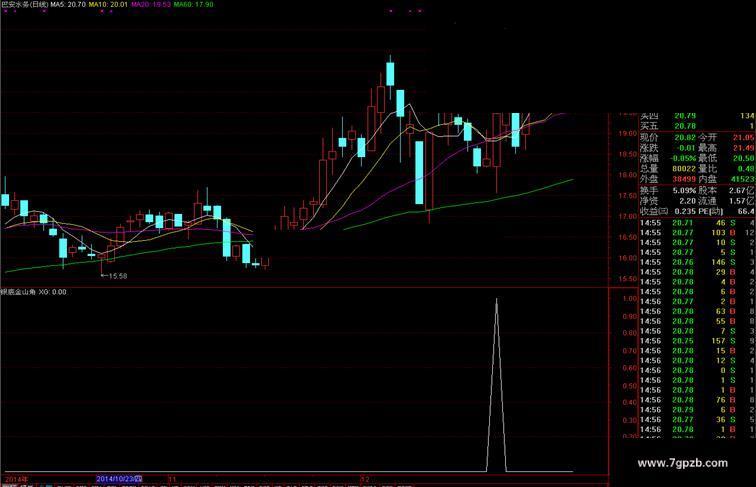Click the 股本 share capital 2.67亿

[743, 190]
